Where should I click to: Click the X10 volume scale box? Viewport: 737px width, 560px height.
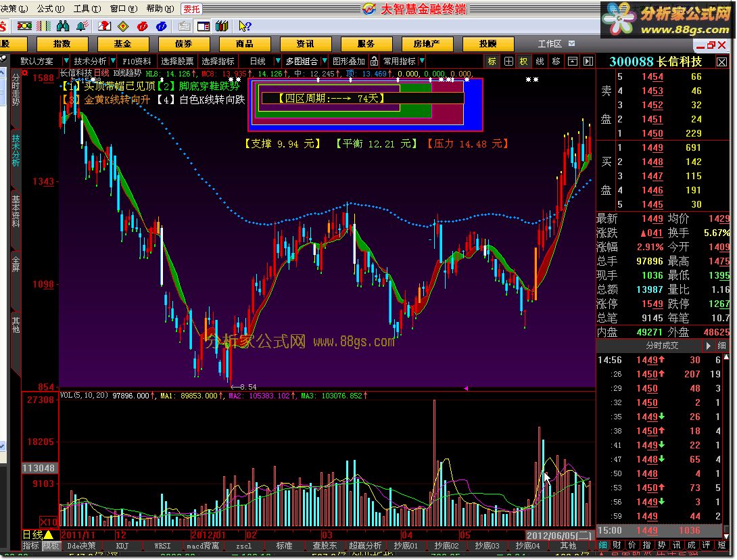49,521
